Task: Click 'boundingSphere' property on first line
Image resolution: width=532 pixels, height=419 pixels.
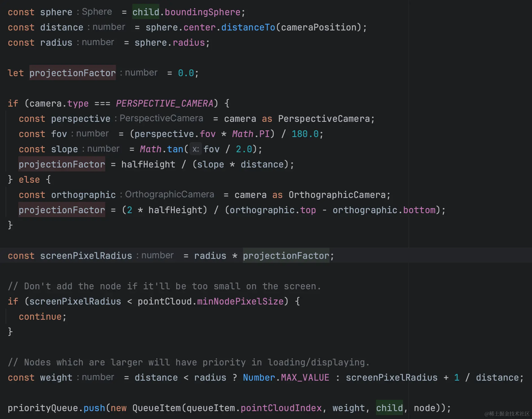Action: 203,12
